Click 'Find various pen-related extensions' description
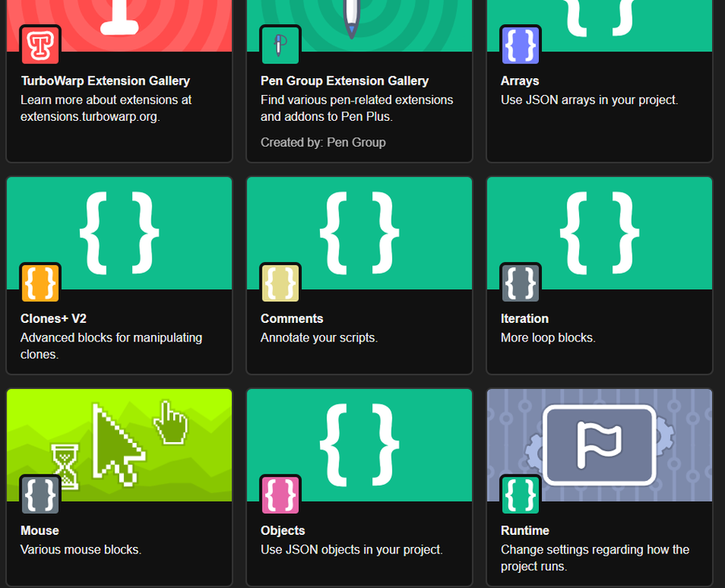This screenshot has width=725, height=588. (x=357, y=108)
